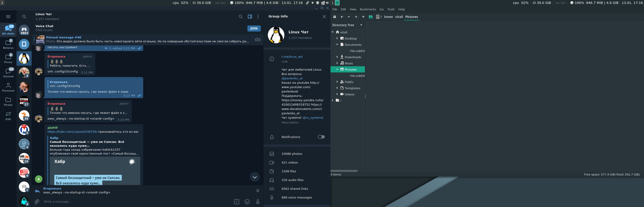Viewport: 644px width, 207px height.
Task: Collapse Pictures folder in tree
Action: coord(337,69)
